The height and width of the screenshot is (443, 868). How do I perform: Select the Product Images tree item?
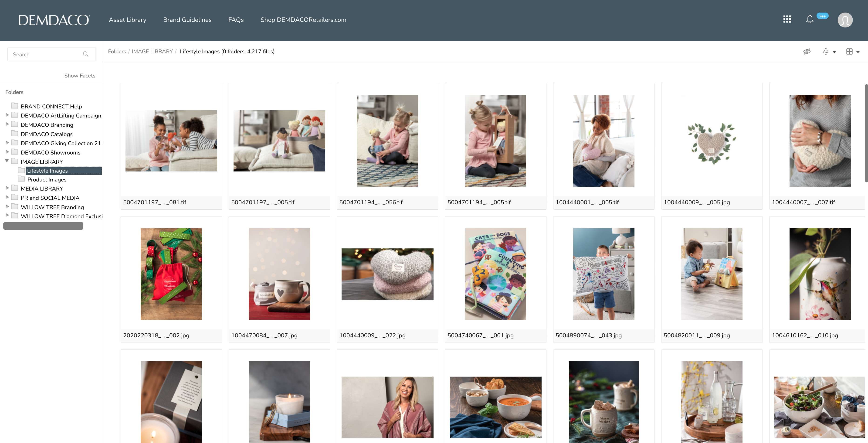pos(47,179)
